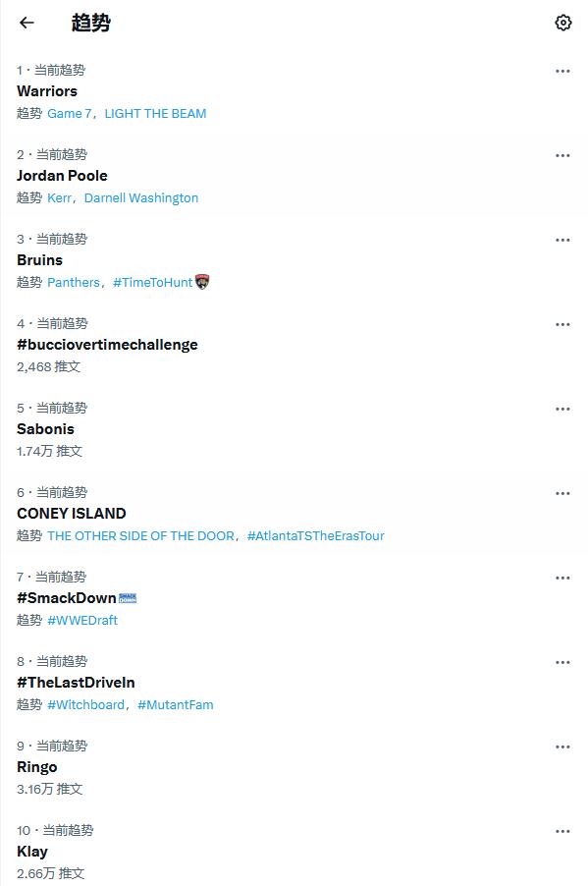
Task: Open the #MutantFam hashtag link
Action: [176, 704]
